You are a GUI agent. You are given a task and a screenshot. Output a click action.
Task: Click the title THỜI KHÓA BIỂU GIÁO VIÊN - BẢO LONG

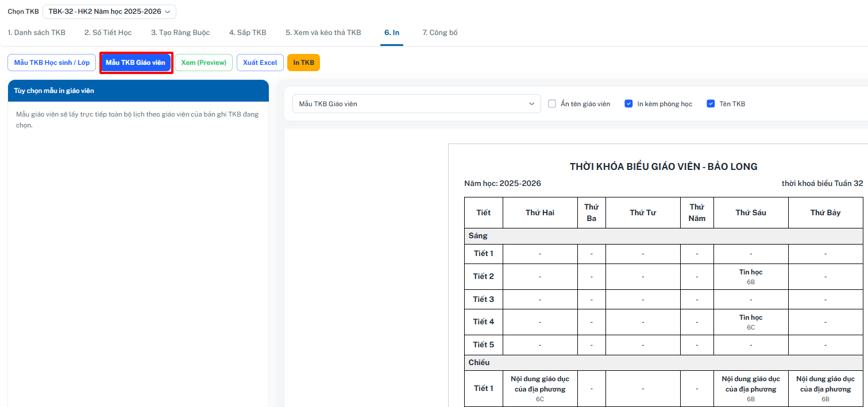(663, 167)
